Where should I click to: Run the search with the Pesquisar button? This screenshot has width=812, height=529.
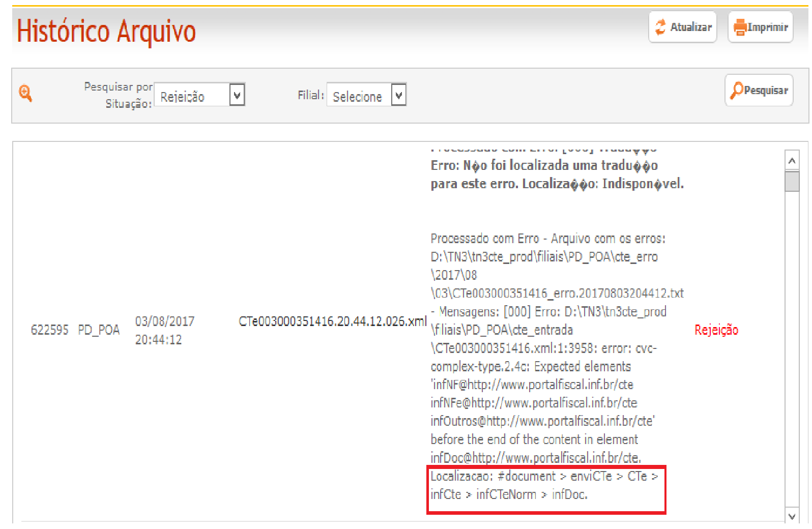point(759,91)
